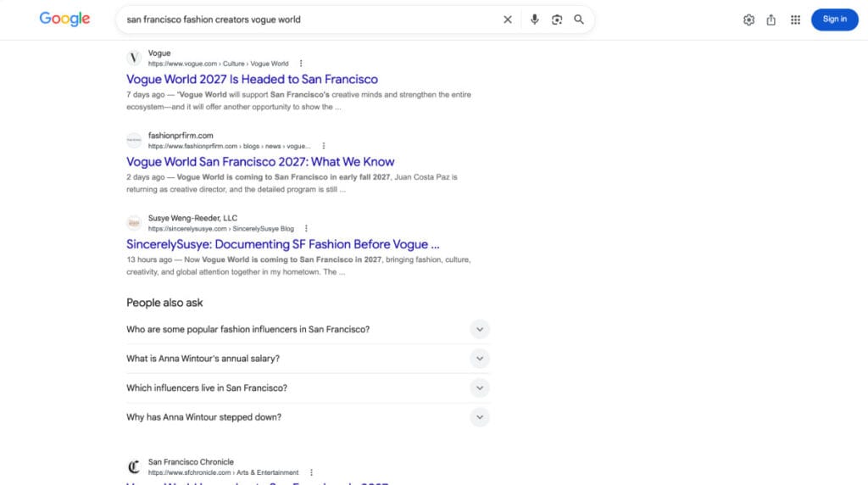Click the vogue.com Culture Vogue World URL
The height and width of the screenshot is (485, 868).
(x=218, y=64)
